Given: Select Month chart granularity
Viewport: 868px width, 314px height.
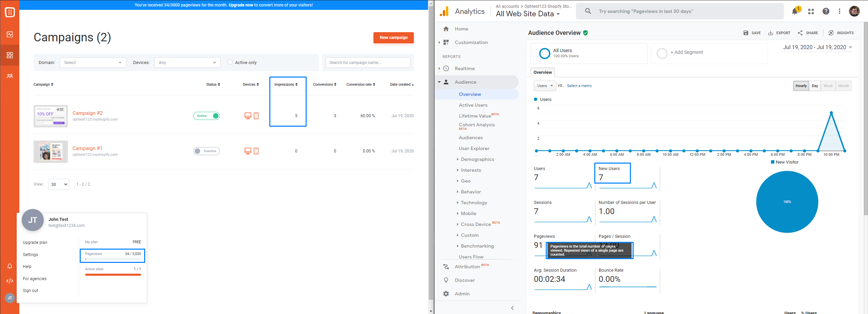Looking at the screenshot, I should (843, 86).
